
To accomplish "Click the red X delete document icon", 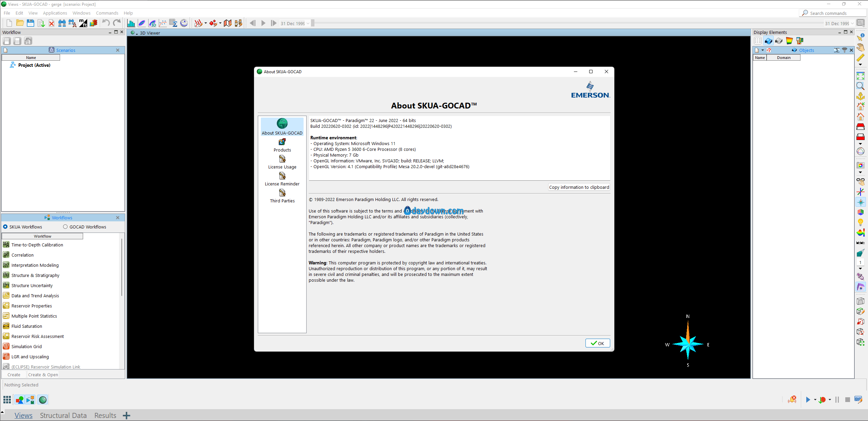I will click(52, 23).
